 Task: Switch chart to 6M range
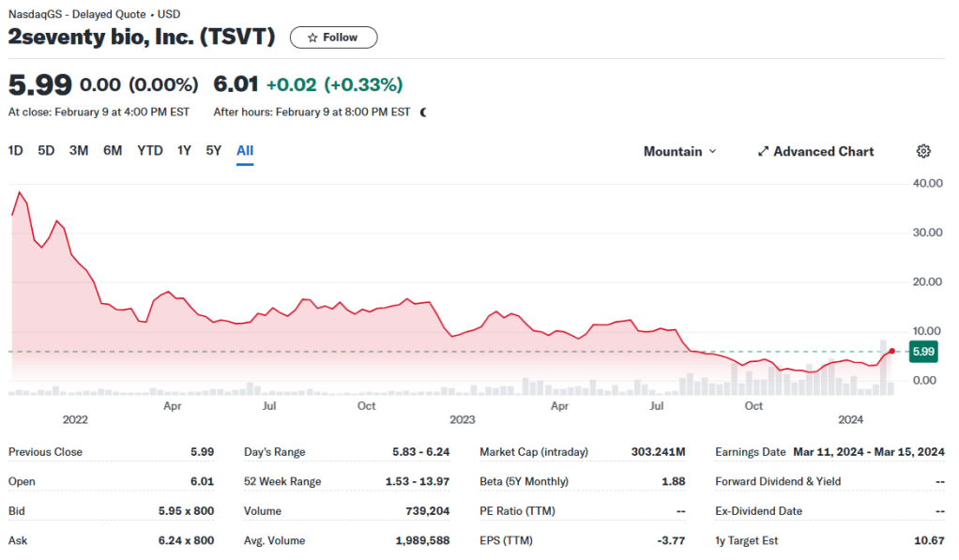click(x=113, y=150)
